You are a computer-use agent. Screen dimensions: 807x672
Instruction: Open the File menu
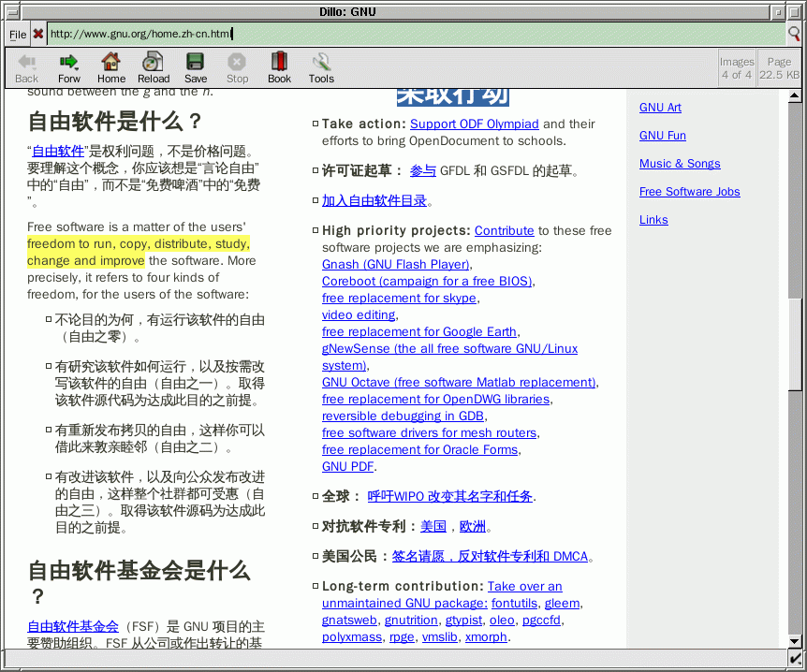[x=18, y=35]
